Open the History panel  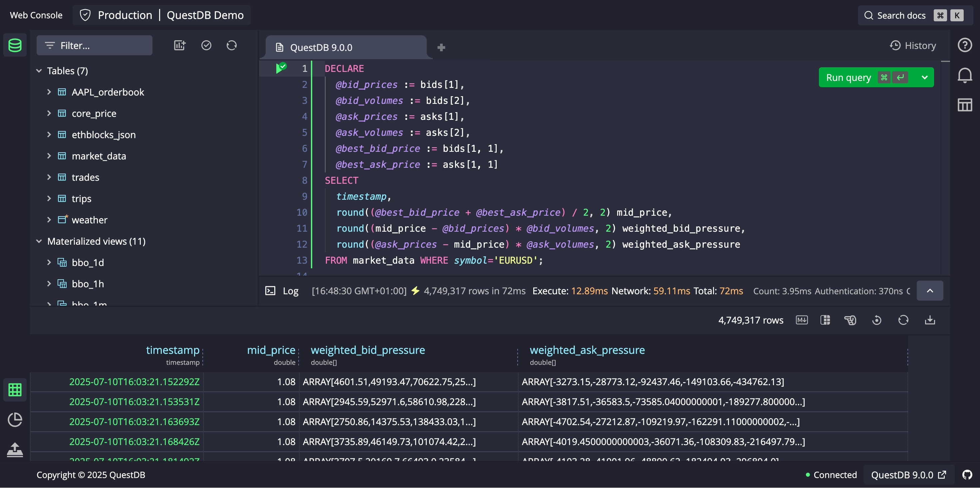[x=913, y=46]
